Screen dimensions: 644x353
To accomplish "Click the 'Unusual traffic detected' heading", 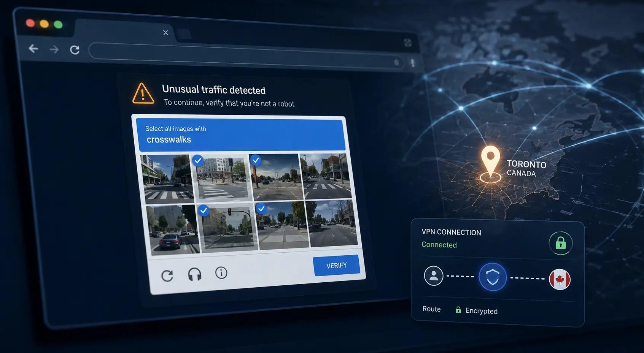I will tap(214, 90).
